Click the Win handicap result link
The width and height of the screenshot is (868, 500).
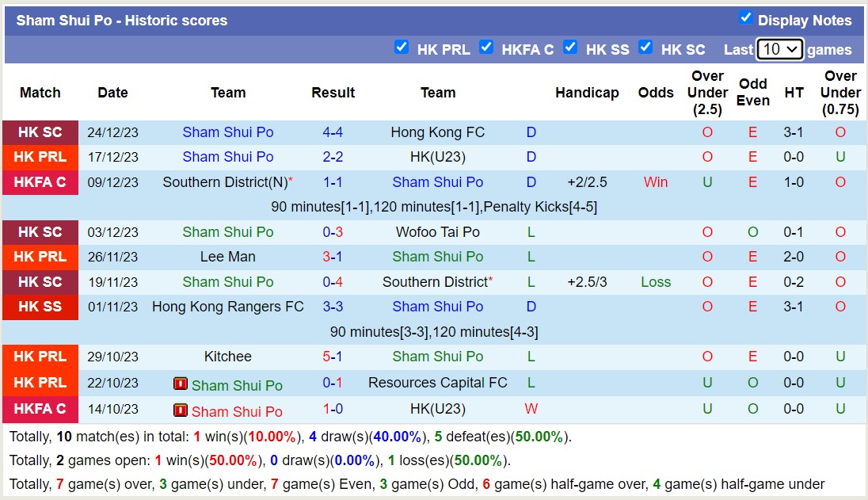click(x=656, y=182)
